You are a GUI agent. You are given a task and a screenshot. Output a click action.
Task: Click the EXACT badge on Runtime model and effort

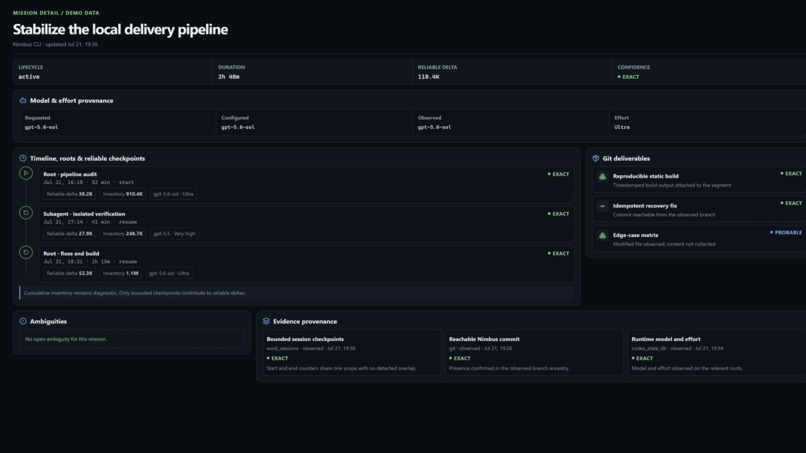(642, 358)
